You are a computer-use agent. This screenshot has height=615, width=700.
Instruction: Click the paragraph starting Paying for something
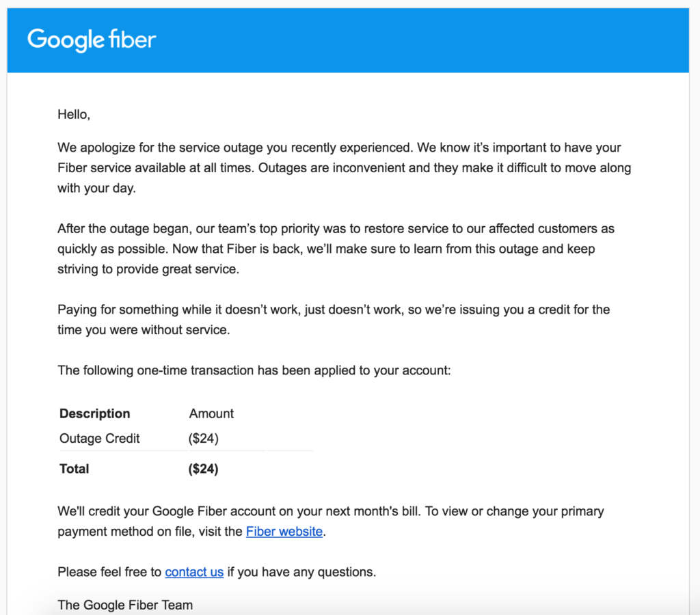pyautogui.click(x=333, y=320)
